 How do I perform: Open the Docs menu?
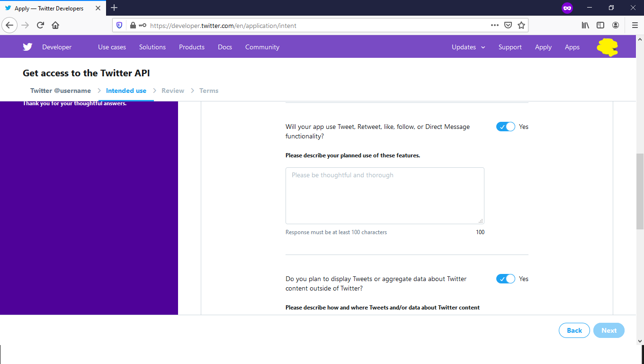click(225, 47)
